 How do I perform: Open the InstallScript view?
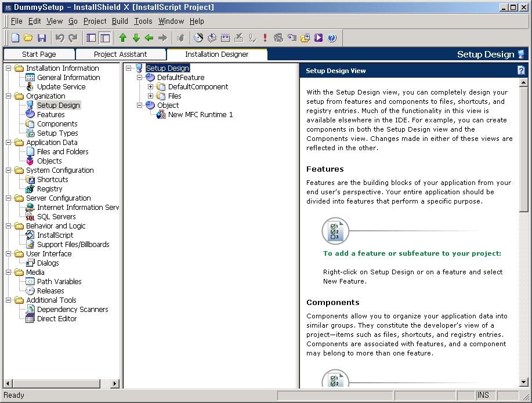coord(55,235)
